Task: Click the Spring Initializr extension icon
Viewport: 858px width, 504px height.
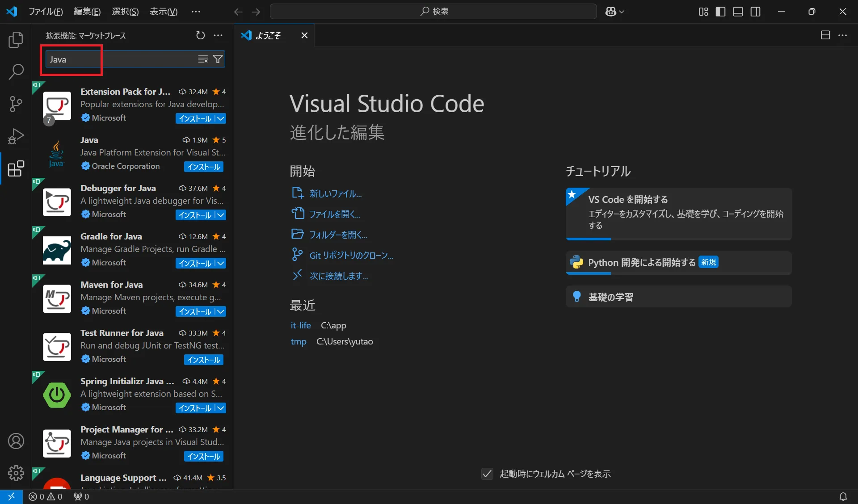Action: tap(57, 395)
